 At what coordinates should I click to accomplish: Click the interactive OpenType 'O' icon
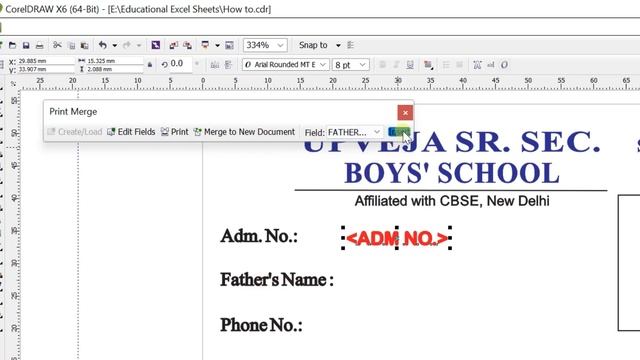504,65
